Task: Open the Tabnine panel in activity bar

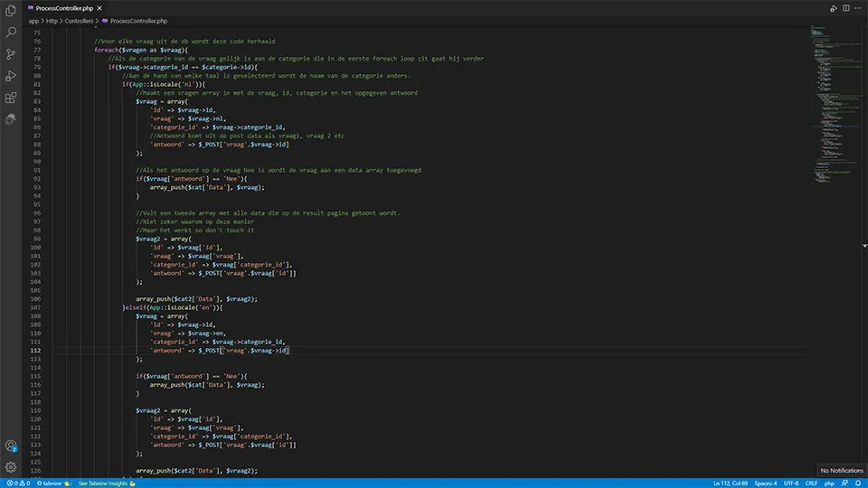Action: pos(11,119)
